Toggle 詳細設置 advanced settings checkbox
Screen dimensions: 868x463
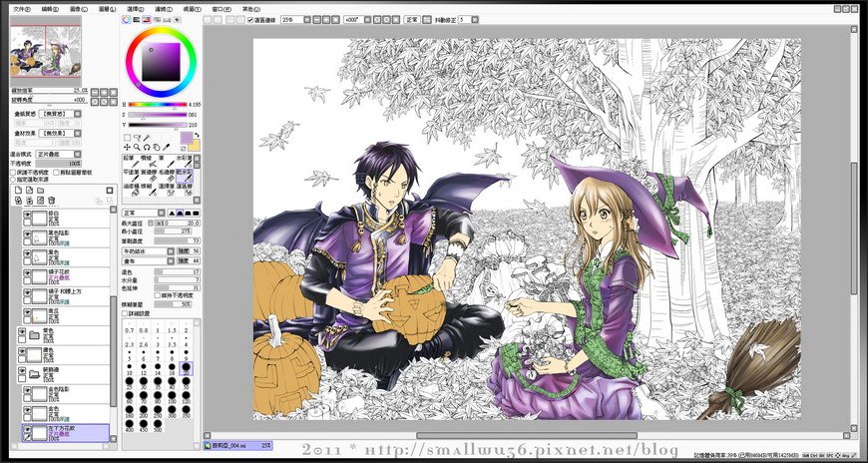click(x=125, y=313)
